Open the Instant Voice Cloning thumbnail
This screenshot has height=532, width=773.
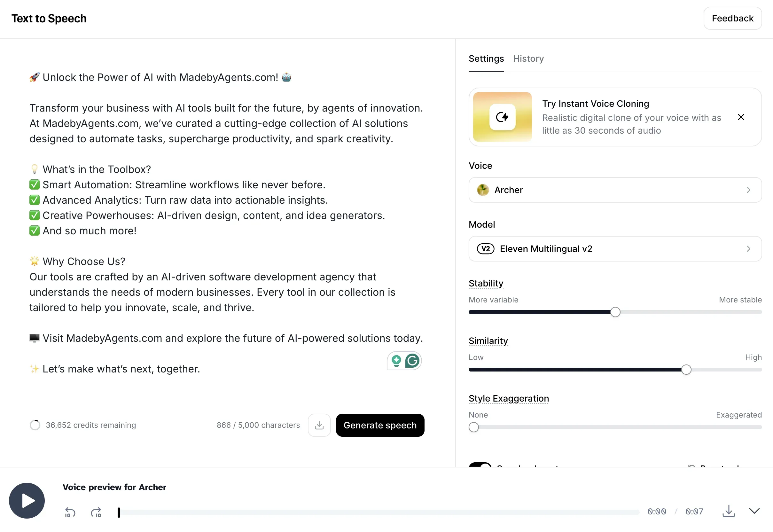click(502, 117)
